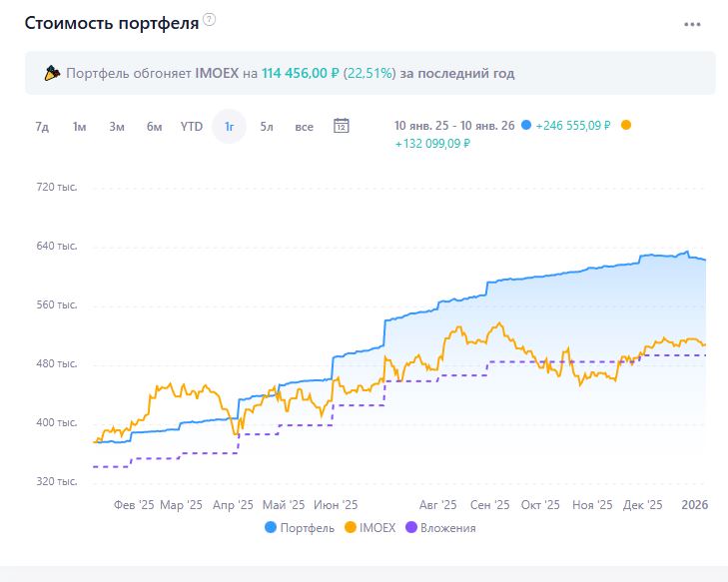728x582 pixels.
Task: Click the help question mark icon
Action: click(209, 20)
